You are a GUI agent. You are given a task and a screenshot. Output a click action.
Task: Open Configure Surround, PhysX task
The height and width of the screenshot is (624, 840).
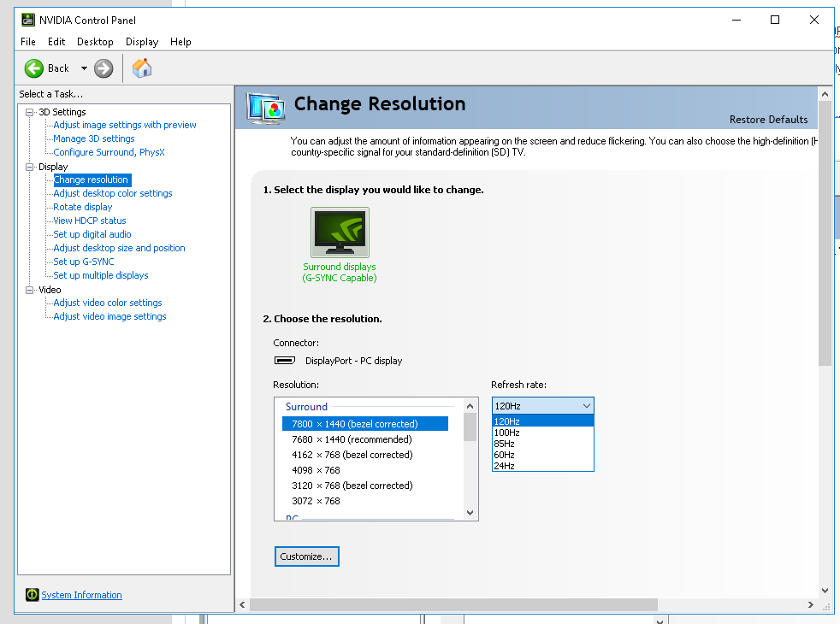[x=109, y=152]
